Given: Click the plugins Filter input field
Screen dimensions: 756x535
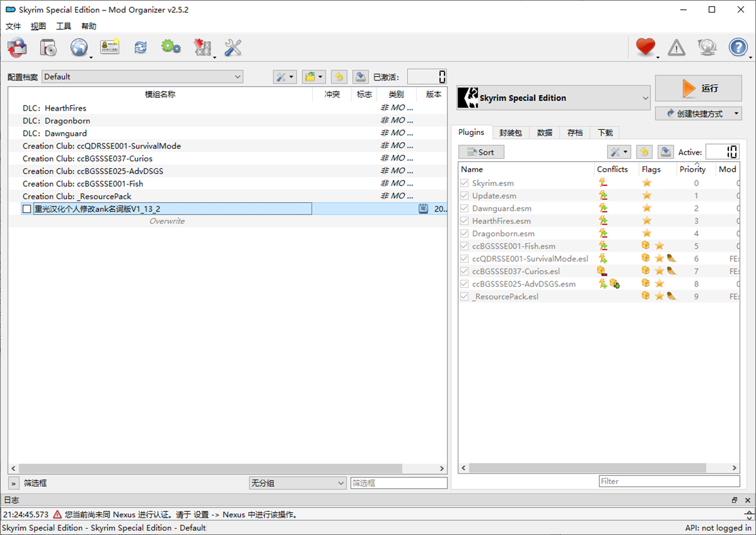Looking at the screenshot, I should pyautogui.click(x=669, y=481).
